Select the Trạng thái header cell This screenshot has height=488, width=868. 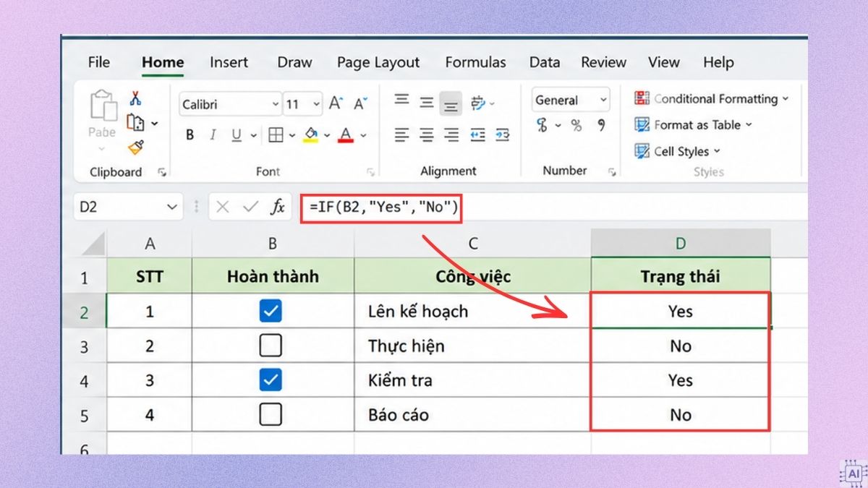[x=681, y=276]
